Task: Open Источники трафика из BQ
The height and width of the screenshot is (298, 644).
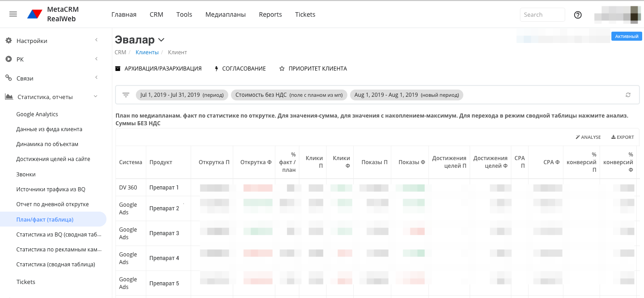Action: [51, 189]
